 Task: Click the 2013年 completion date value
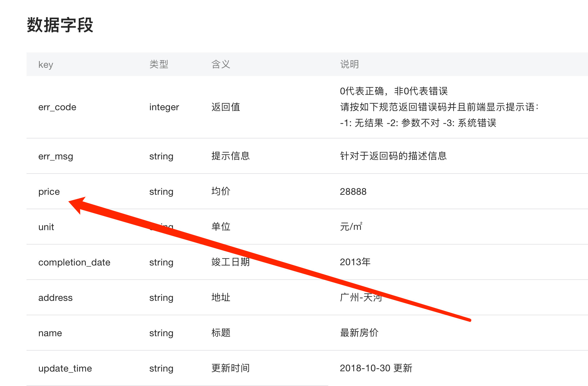355,262
